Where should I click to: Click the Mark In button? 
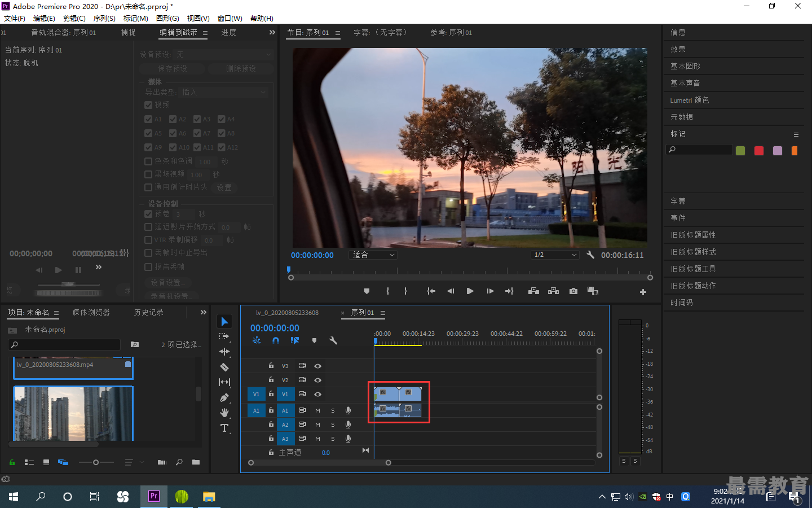[x=387, y=291]
